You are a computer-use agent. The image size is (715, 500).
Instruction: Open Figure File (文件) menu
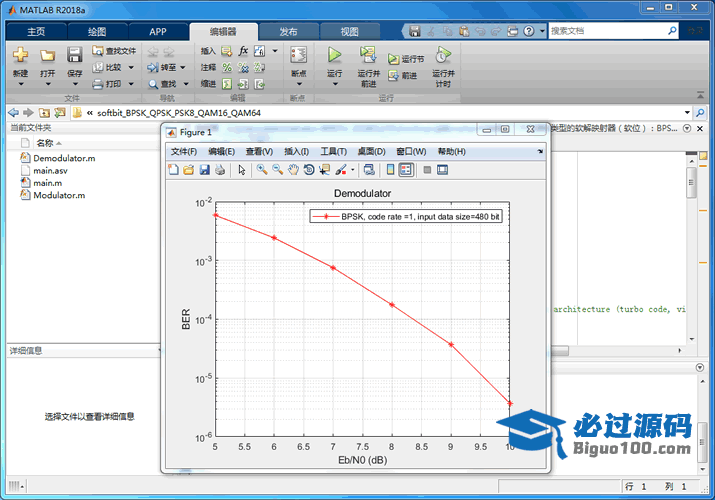click(x=184, y=151)
